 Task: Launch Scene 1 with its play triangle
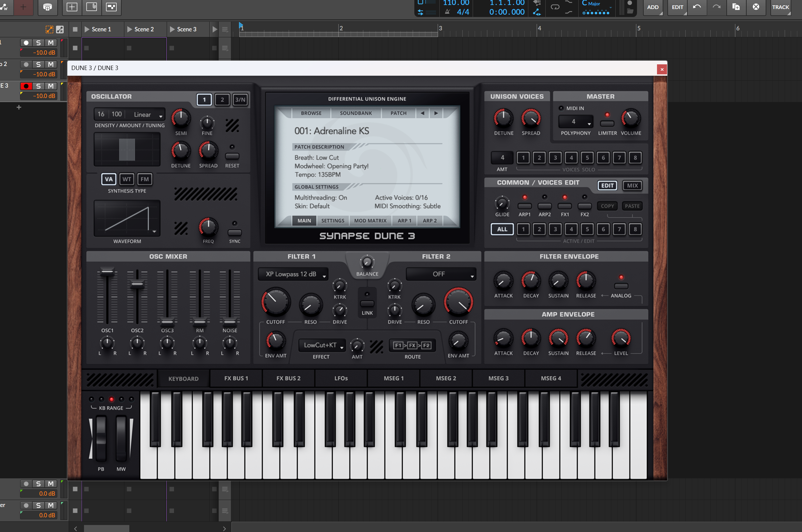point(87,30)
